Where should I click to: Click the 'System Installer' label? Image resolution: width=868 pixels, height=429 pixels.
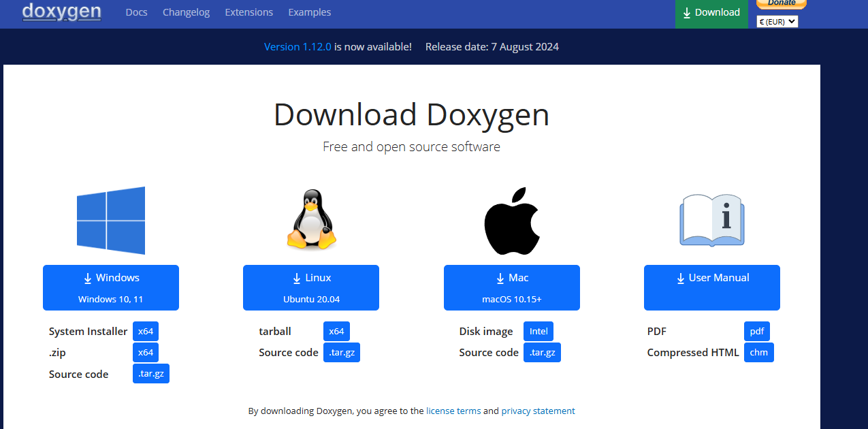point(88,332)
